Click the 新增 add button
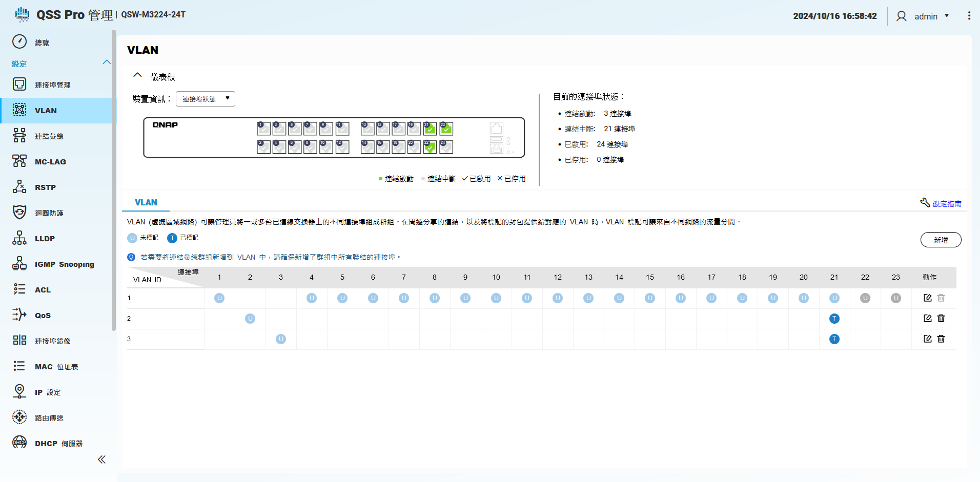This screenshot has width=980, height=482. click(x=941, y=240)
